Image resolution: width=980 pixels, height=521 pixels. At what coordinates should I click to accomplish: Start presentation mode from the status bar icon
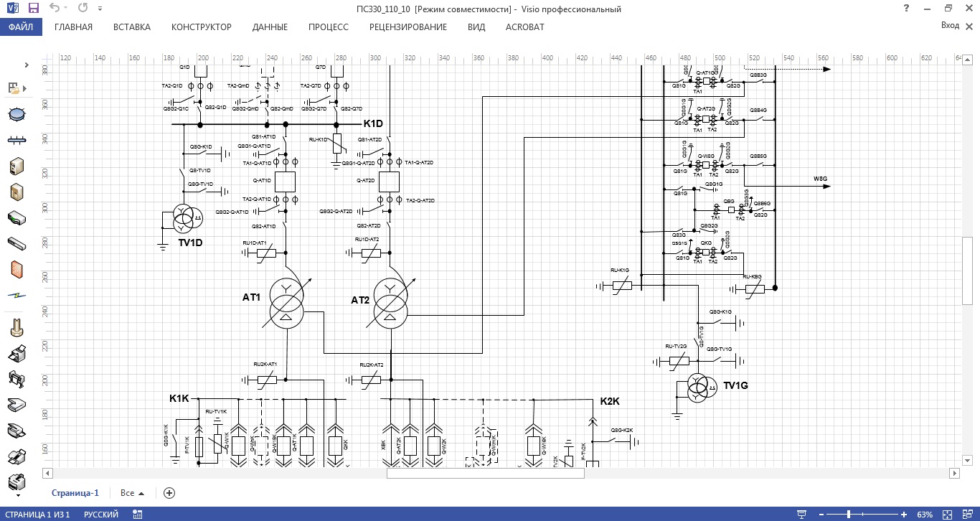[x=802, y=515]
